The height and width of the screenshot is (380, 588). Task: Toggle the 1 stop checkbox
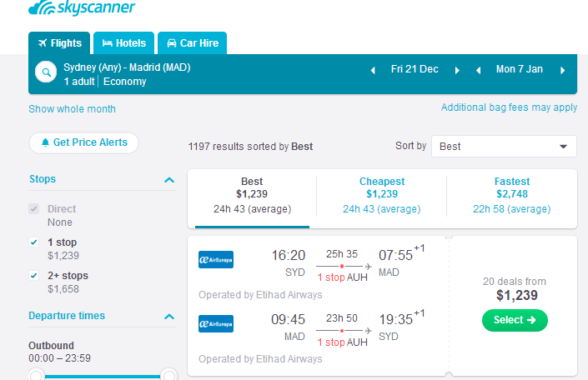[x=34, y=242]
